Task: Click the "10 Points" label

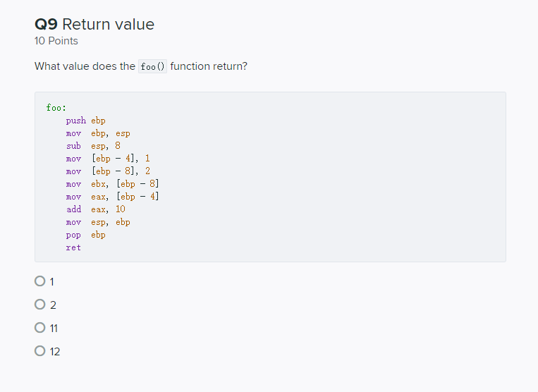Action: 56,41
